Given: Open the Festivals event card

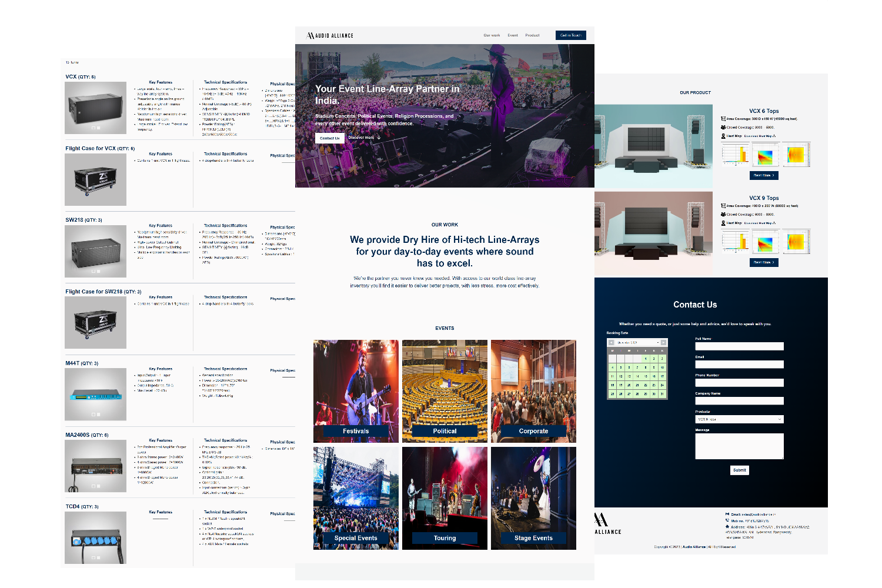Looking at the screenshot, I should pyautogui.click(x=356, y=391).
